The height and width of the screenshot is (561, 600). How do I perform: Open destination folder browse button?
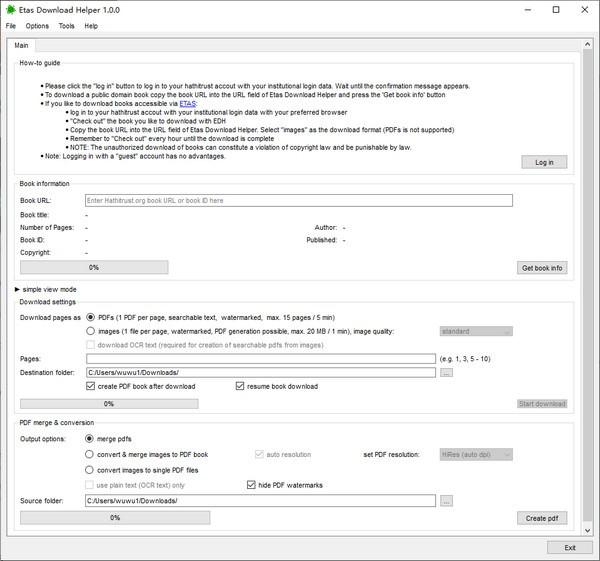click(x=446, y=372)
